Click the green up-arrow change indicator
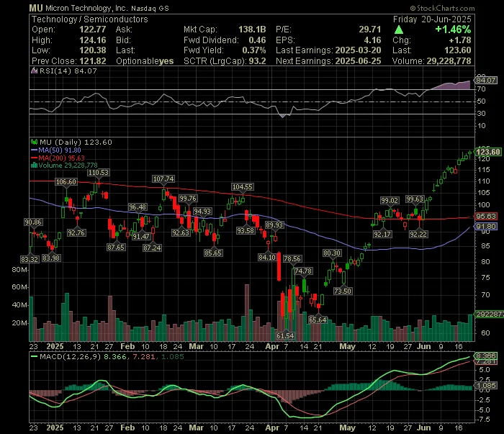Image resolution: width=504 pixels, height=434 pixels. coord(399,30)
